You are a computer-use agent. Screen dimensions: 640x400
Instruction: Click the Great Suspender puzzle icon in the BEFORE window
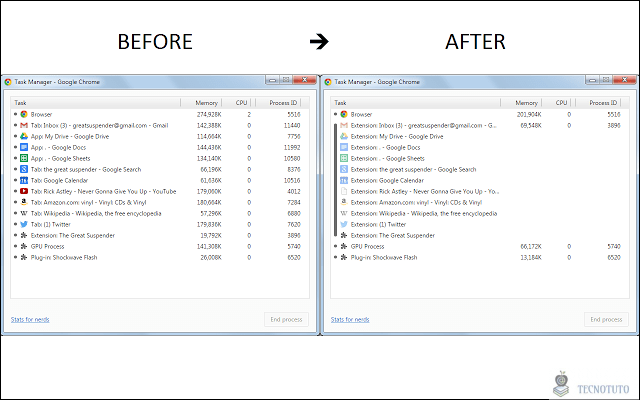click(24, 236)
